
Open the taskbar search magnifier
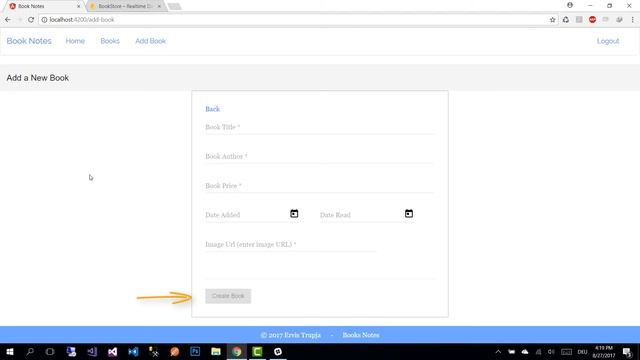click(30, 351)
